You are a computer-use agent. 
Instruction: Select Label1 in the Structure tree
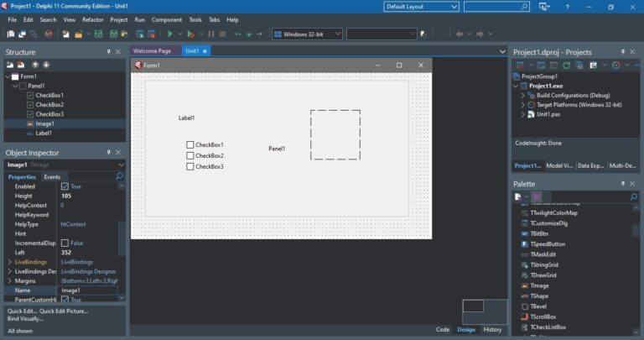click(x=44, y=133)
